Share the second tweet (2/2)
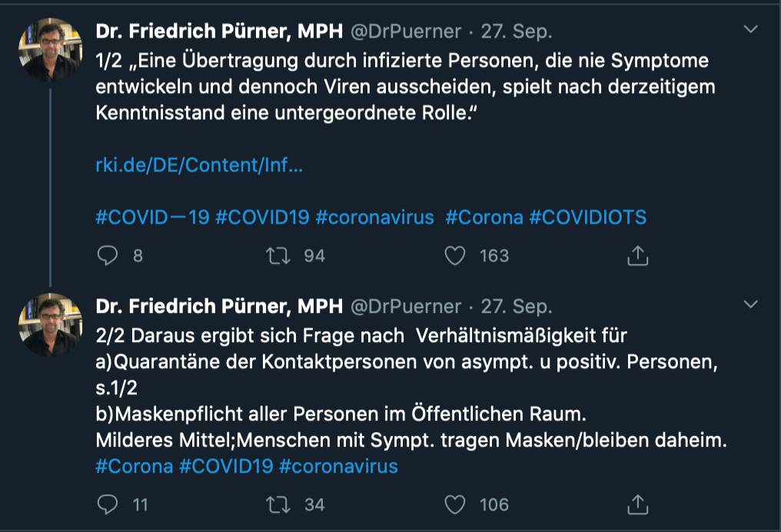 tap(637, 504)
